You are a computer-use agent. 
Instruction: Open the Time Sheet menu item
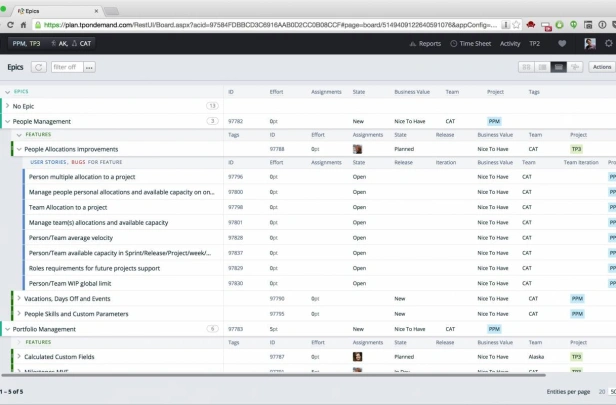coord(471,44)
